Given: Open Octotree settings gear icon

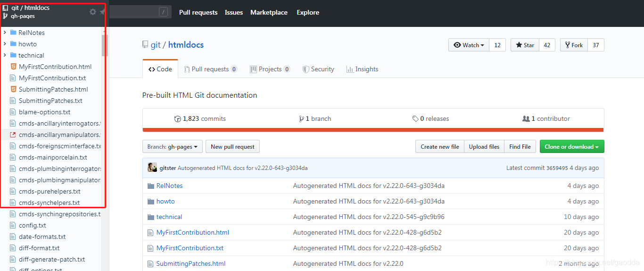Looking at the screenshot, I should click(x=93, y=12).
